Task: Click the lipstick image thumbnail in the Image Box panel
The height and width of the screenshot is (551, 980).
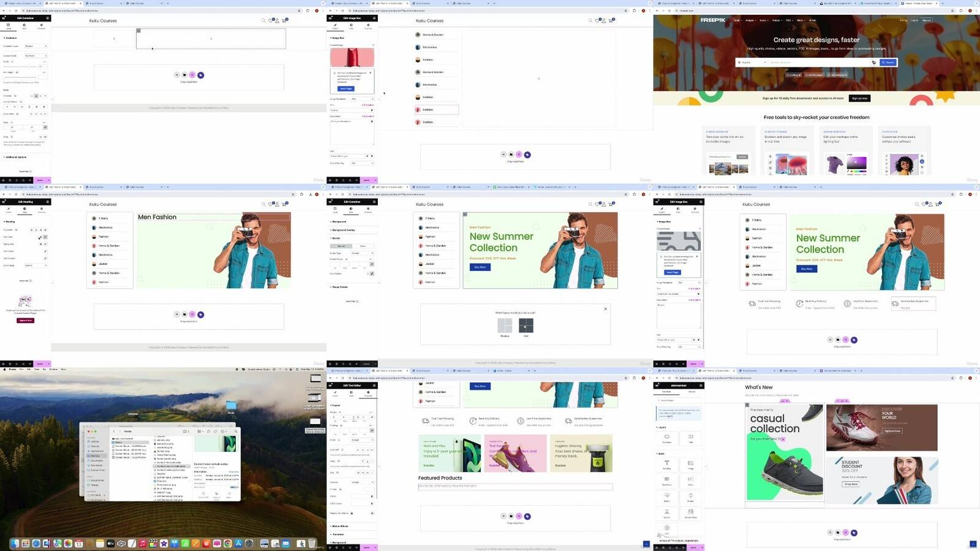Action: (x=352, y=58)
